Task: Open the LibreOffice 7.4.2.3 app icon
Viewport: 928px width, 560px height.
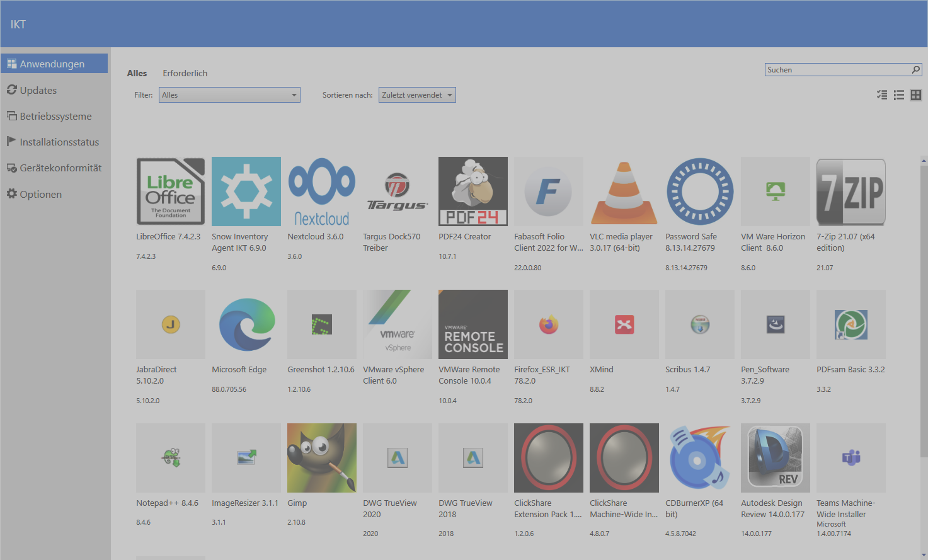Action: pyautogui.click(x=171, y=191)
